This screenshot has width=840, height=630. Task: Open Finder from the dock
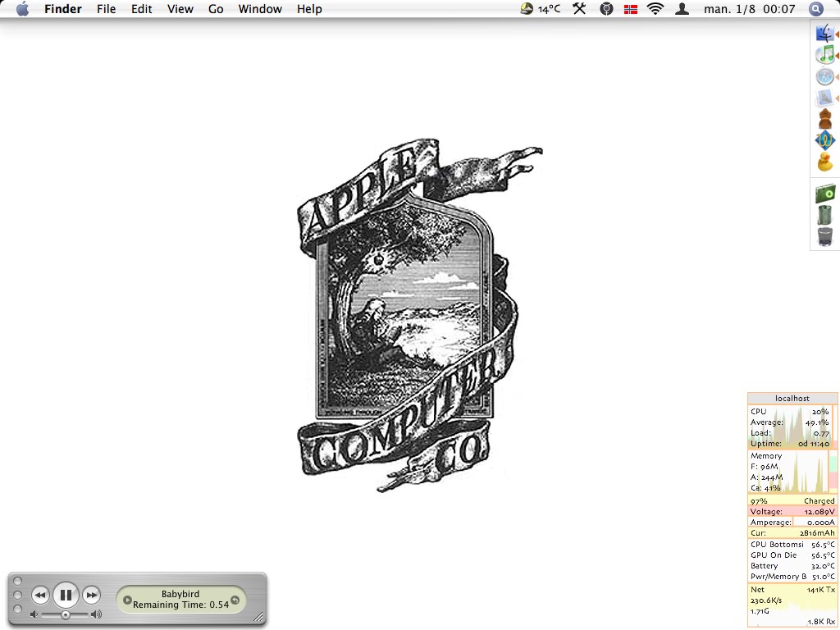pos(824,33)
